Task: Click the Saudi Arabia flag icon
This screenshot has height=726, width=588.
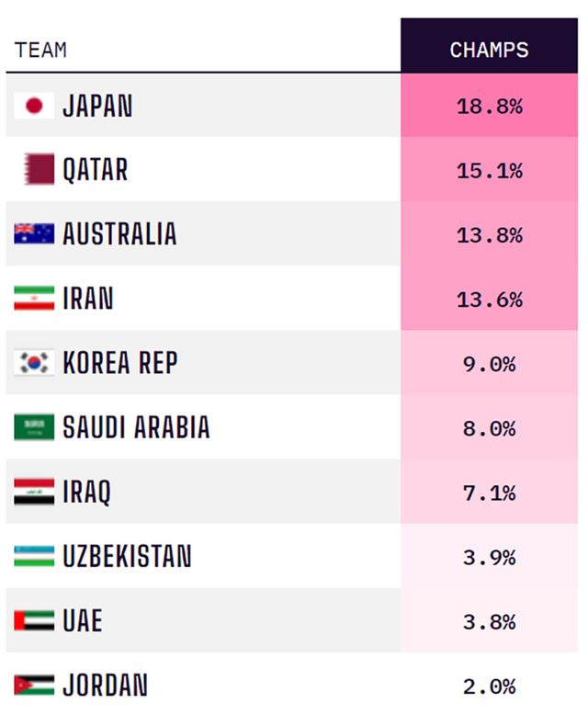Action: click(x=34, y=427)
